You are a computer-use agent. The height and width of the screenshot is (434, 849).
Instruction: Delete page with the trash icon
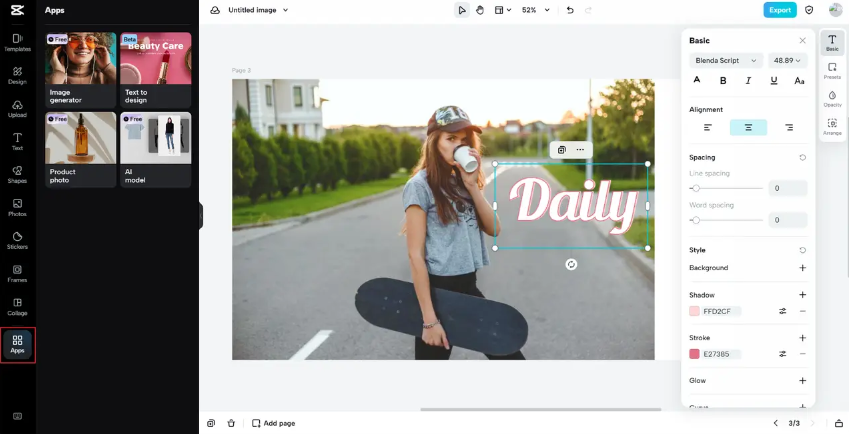[231, 423]
